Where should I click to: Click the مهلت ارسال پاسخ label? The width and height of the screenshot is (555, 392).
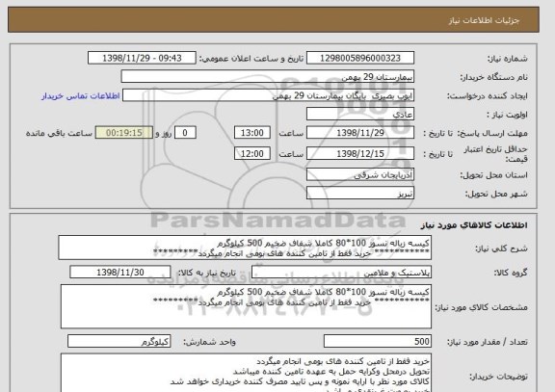[492, 133]
